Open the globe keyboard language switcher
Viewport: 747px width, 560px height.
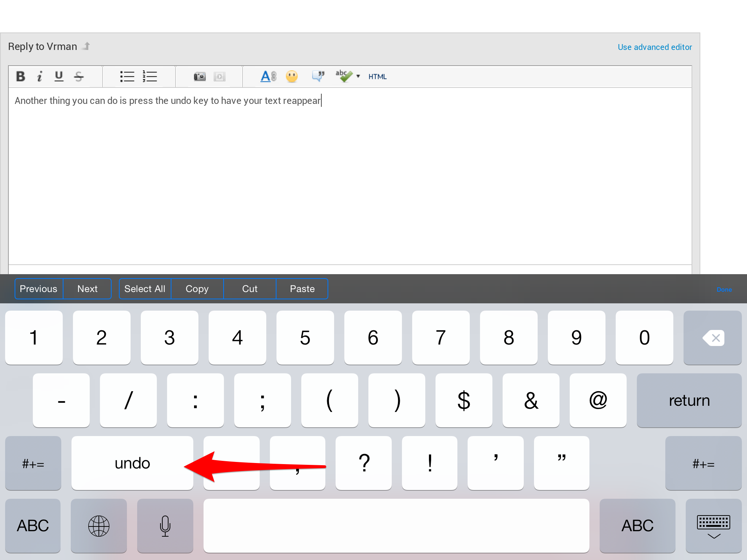(98, 526)
